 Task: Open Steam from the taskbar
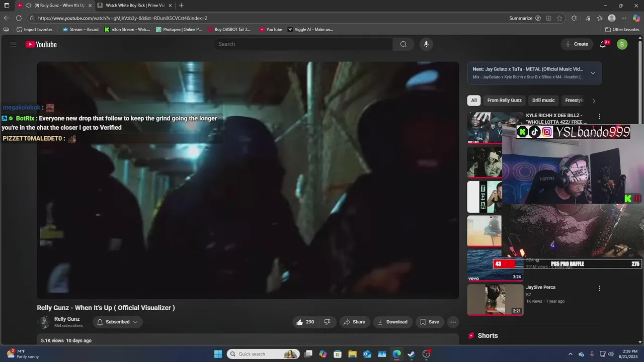[x=411, y=354]
